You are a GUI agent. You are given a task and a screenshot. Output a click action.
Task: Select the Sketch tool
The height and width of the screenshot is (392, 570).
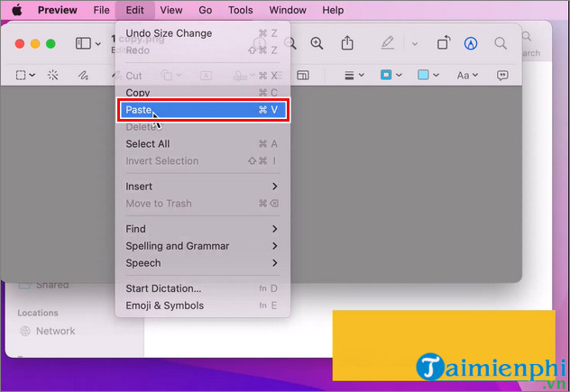coord(83,75)
